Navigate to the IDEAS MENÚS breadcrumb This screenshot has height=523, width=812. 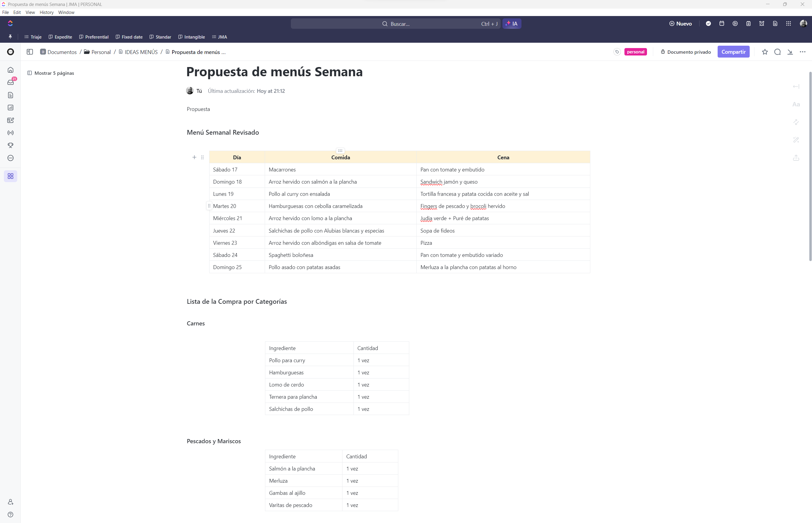141,52
